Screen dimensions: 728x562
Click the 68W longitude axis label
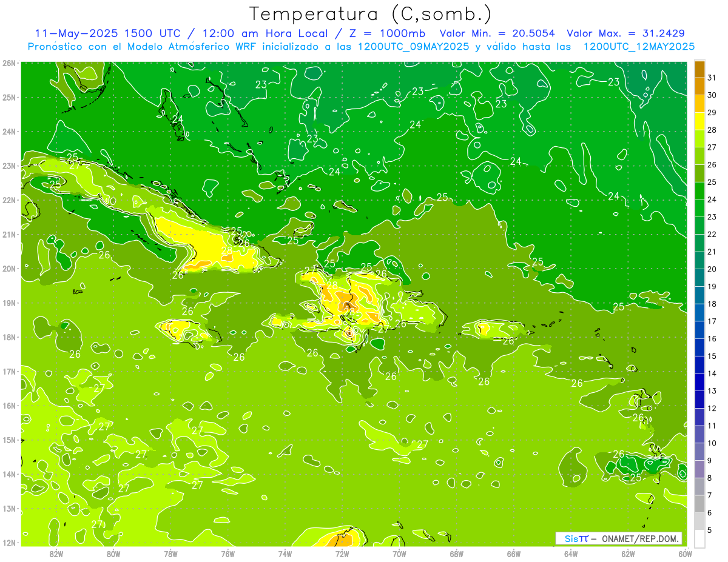click(457, 554)
